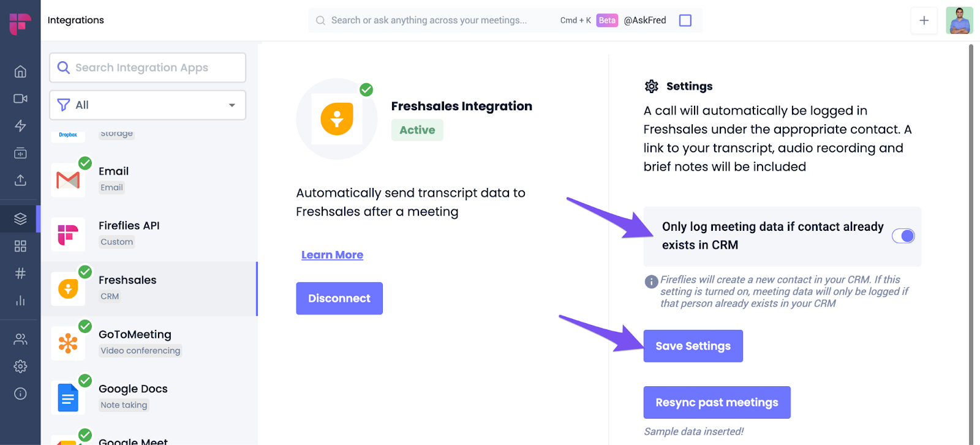This screenshot has width=980, height=445.
Task: Focus the Search Integration Apps field
Action: 148,67
